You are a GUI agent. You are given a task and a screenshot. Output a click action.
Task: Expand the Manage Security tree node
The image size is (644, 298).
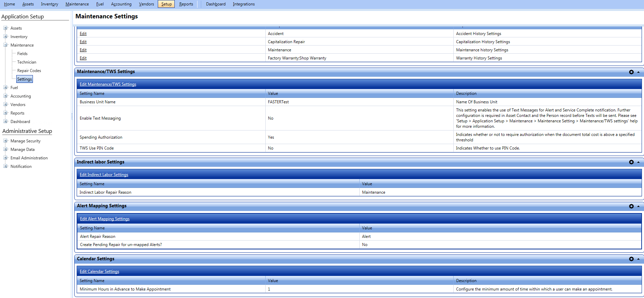[5, 141]
